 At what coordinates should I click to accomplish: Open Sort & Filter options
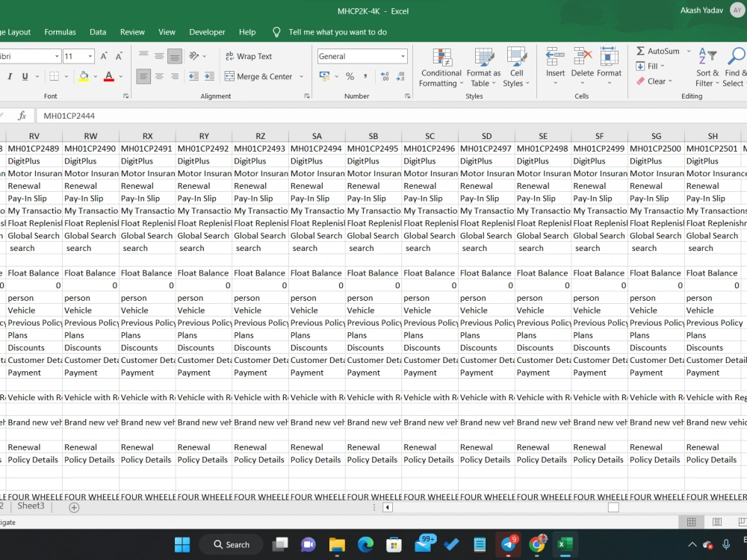coord(707,68)
